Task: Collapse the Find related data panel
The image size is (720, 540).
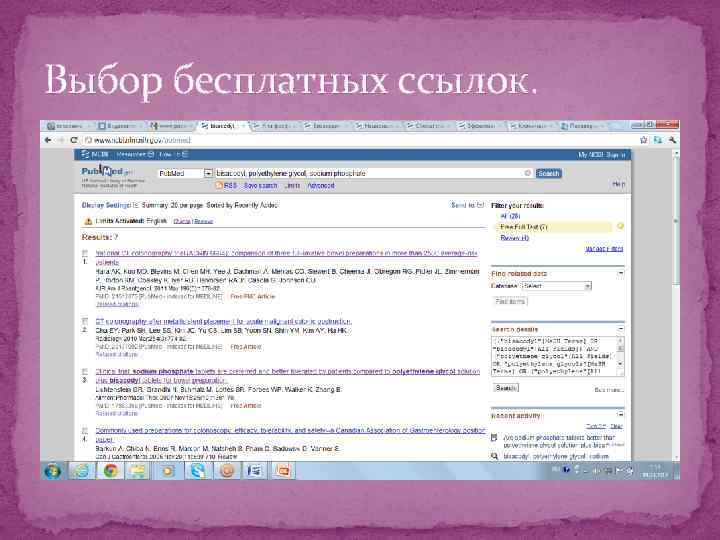Action: (620, 273)
